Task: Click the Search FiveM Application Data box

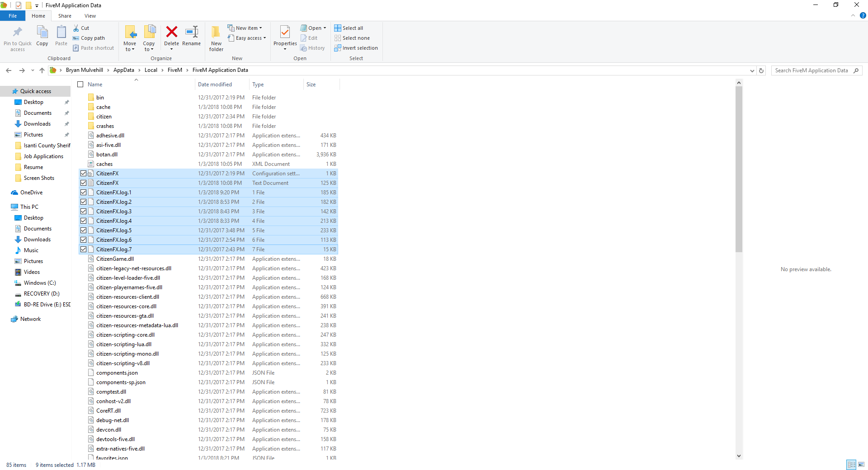Action: [x=816, y=70]
